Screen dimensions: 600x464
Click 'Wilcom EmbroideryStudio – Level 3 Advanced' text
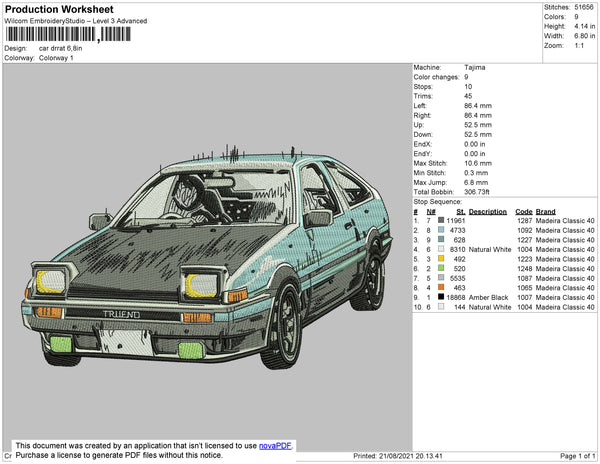[x=76, y=21]
